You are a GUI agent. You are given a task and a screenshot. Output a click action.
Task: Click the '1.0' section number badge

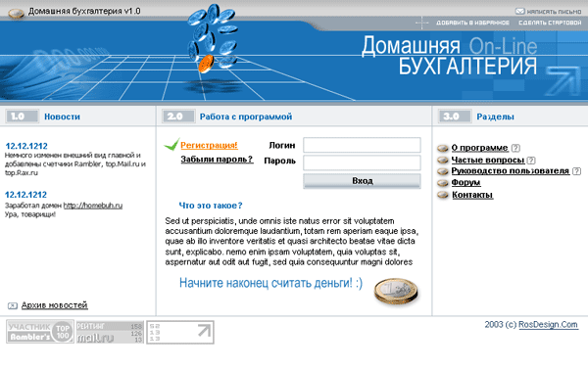click(23, 116)
